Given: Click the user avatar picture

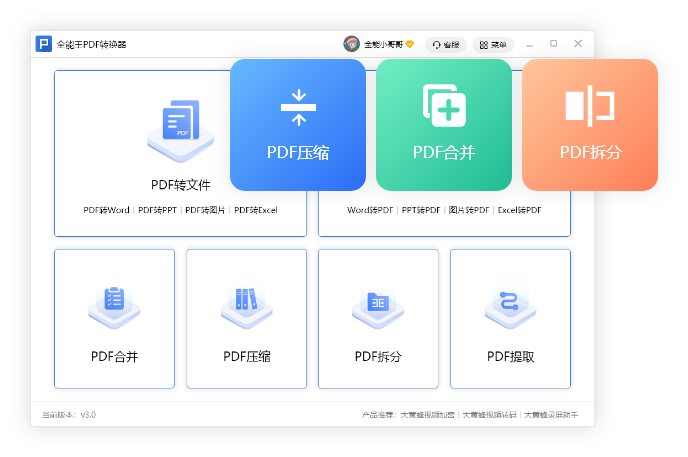Looking at the screenshot, I should [x=351, y=44].
